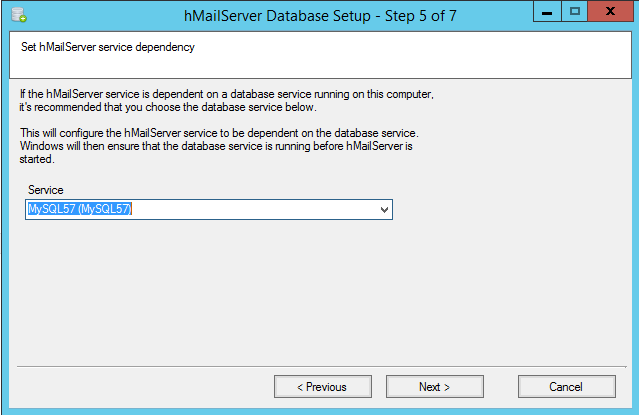The height and width of the screenshot is (415, 639).
Task: Select the MySQL57 (MySQL57) service field
Action: tap(200, 210)
